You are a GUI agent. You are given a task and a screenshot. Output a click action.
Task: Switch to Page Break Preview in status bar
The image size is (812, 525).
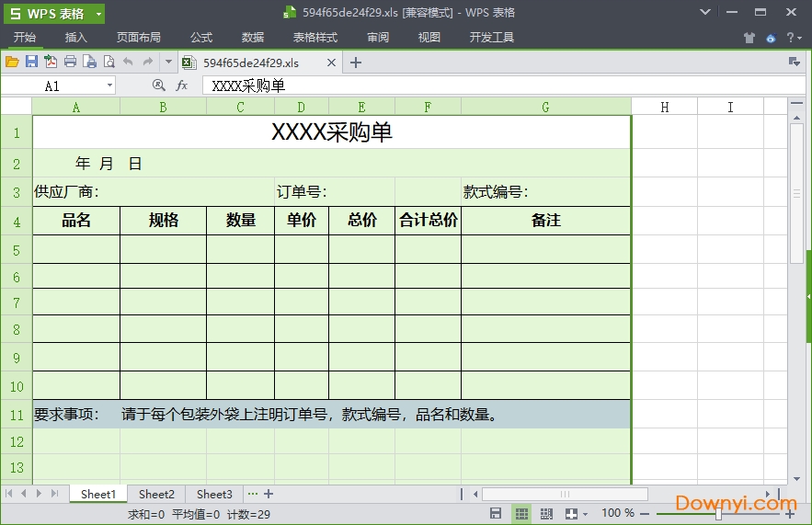546,514
